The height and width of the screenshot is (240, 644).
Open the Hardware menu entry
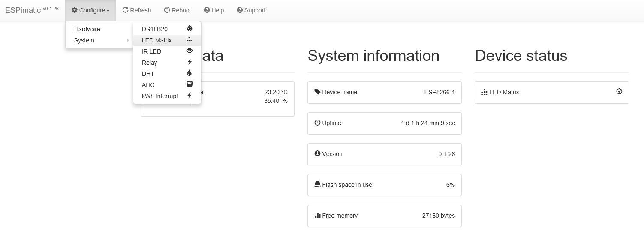(x=87, y=29)
